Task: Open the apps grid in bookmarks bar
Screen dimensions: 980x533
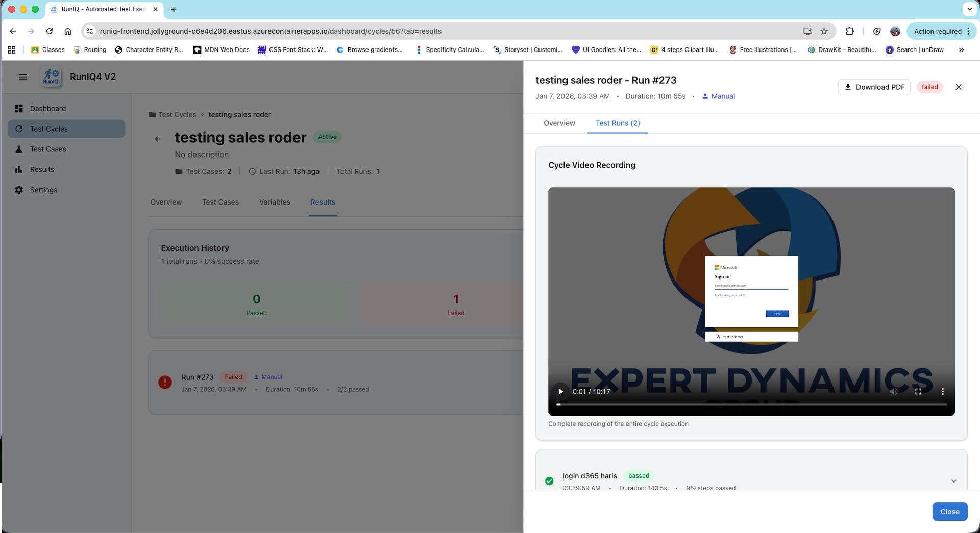Action: (x=12, y=50)
